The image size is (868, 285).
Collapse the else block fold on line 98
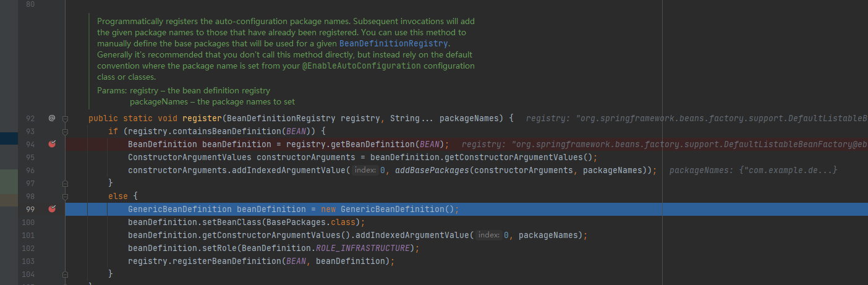coord(65,196)
